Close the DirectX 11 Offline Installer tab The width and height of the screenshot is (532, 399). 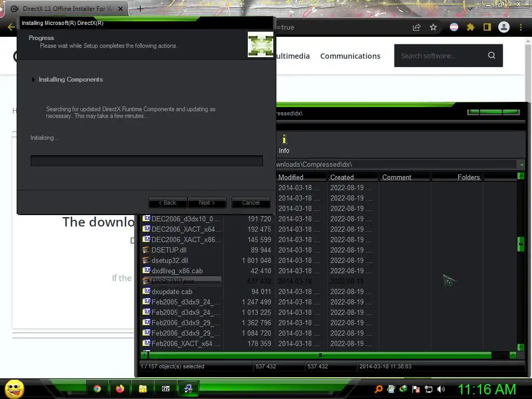coord(121,9)
